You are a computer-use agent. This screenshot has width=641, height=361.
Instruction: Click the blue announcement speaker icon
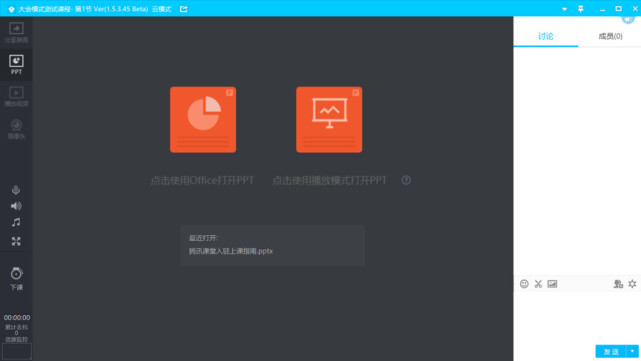(x=628, y=19)
